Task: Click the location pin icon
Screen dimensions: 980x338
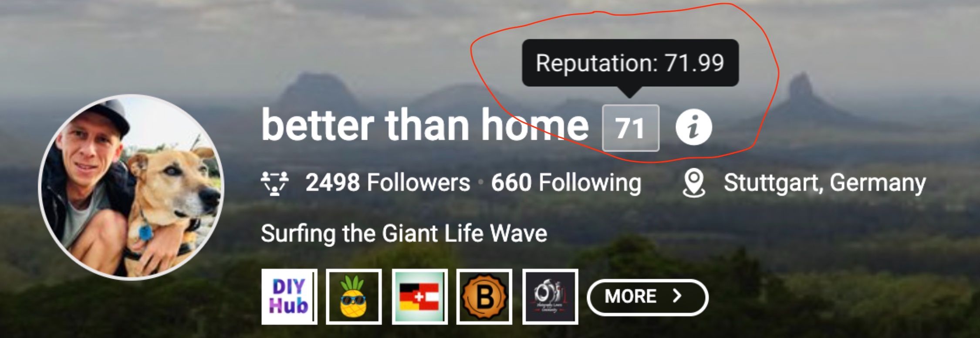Action: tap(694, 183)
